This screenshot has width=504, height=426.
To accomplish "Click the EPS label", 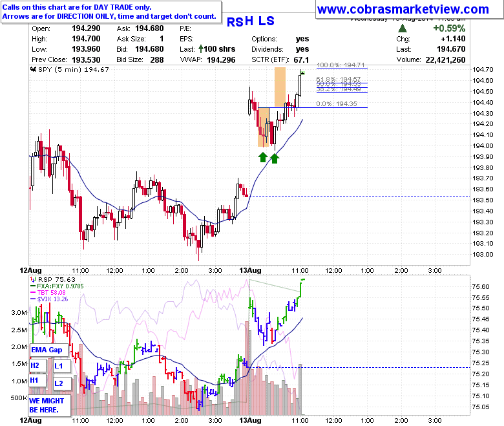I will pos(187,39).
